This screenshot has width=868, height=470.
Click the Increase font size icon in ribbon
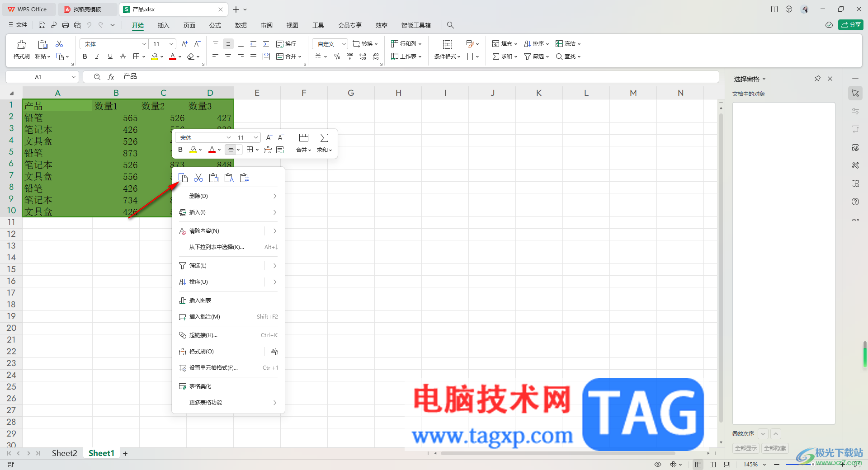pos(184,44)
